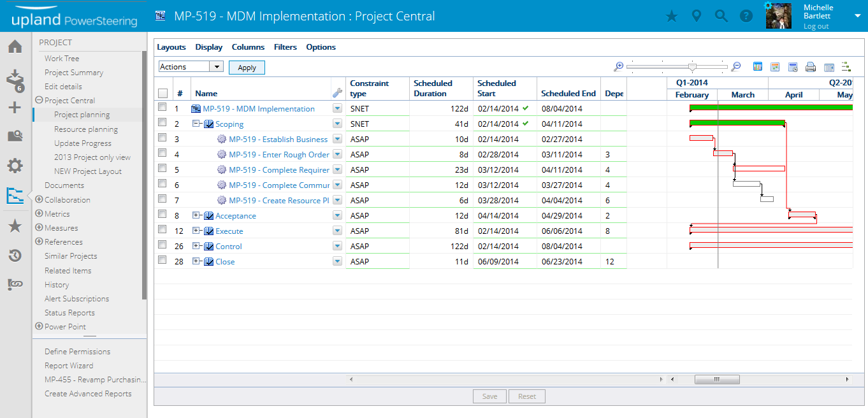868x418 pixels.
Task: Open the Layouts menu
Action: coord(171,47)
